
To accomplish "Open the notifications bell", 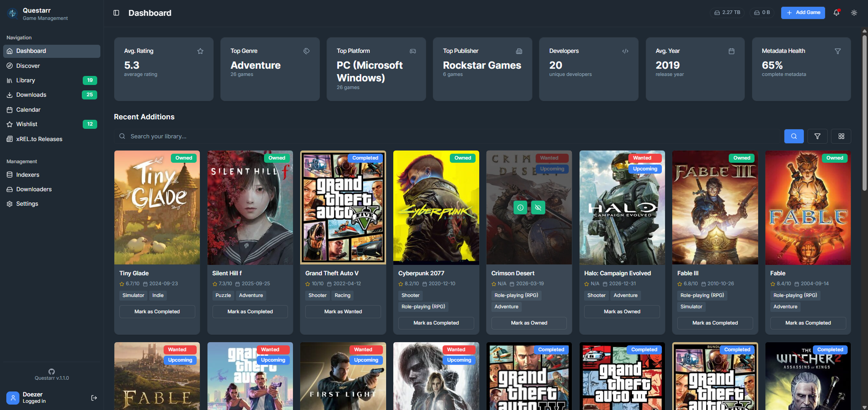I will point(836,13).
